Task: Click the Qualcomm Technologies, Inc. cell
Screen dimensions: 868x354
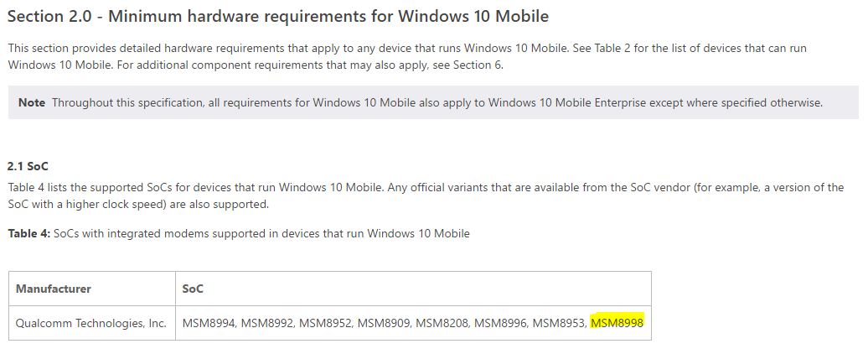Action: (90, 323)
